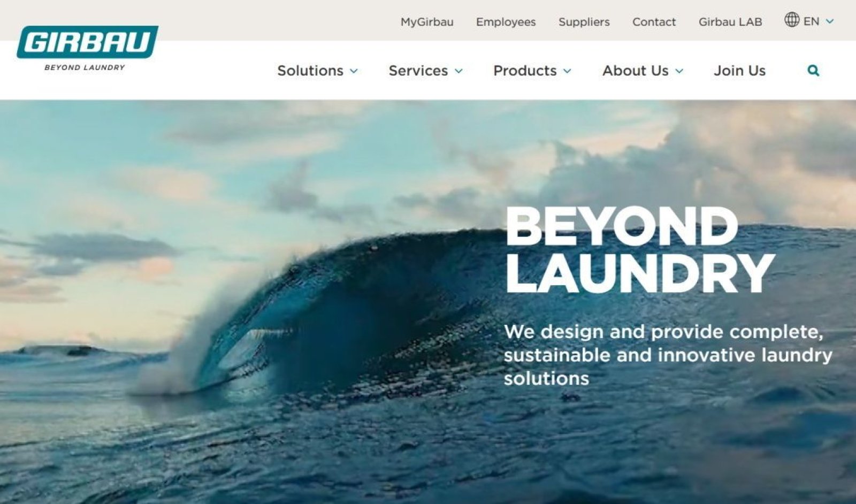Open the Services menu
The height and width of the screenshot is (504, 856).
coord(418,71)
